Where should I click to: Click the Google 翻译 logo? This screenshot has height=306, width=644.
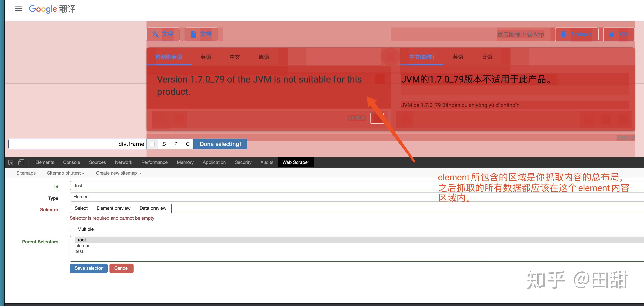(52, 9)
